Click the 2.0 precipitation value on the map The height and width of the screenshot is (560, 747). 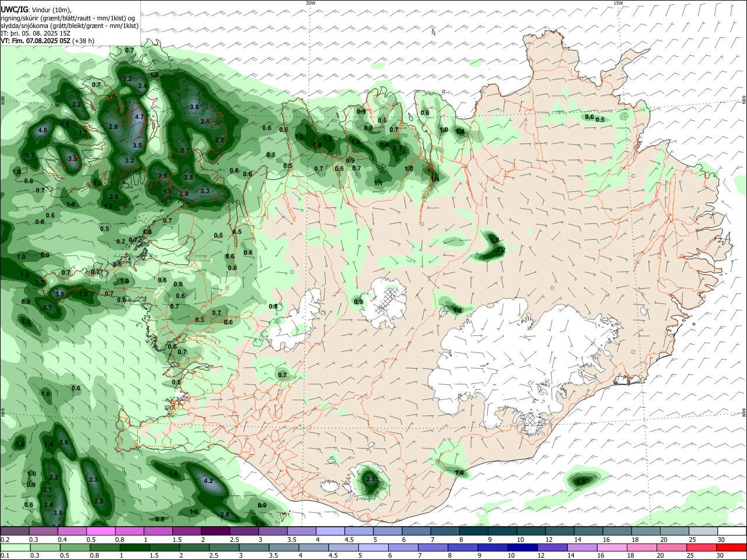click(x=114, y=197)
